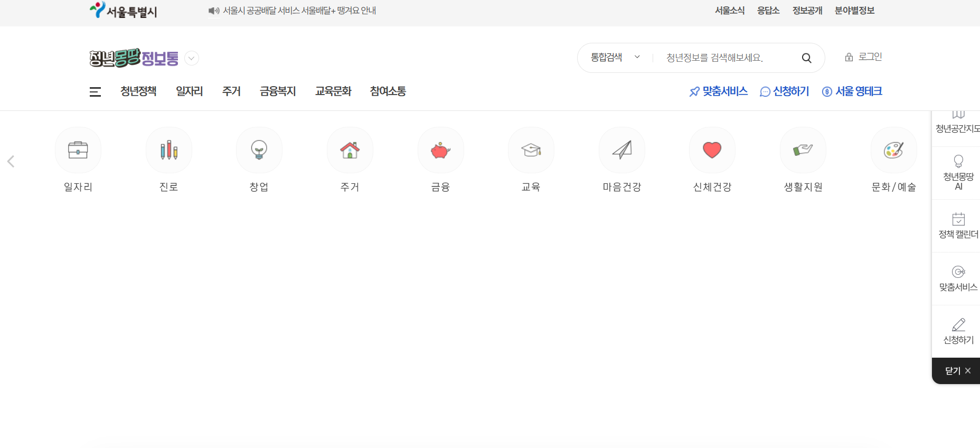Click the search magnifier icon
980x448 pixels.
point(806,58)
